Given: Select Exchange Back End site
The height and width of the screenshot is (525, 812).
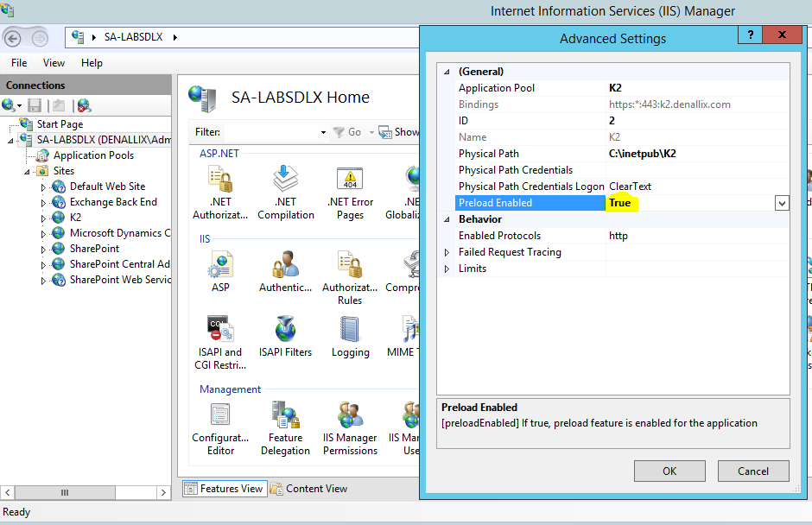Looking at the screenshot, I should (113, 202).
